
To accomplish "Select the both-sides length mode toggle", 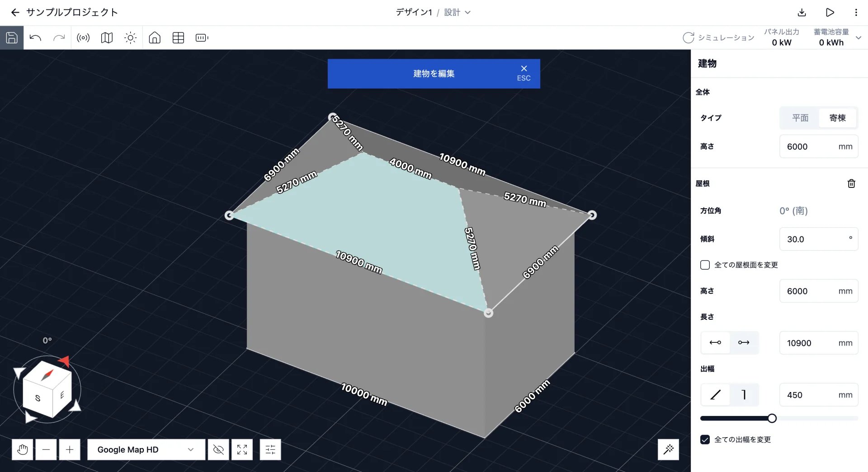I will 715,342.
